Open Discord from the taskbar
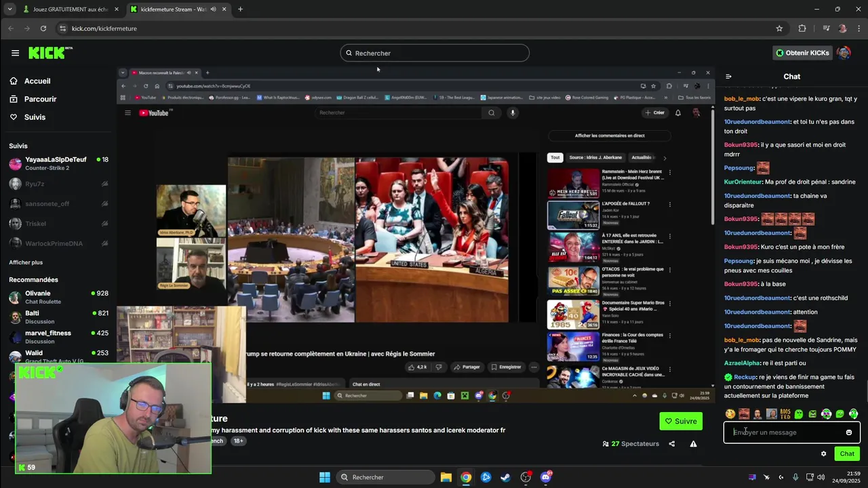868x488 pixels. pos(546,477)
